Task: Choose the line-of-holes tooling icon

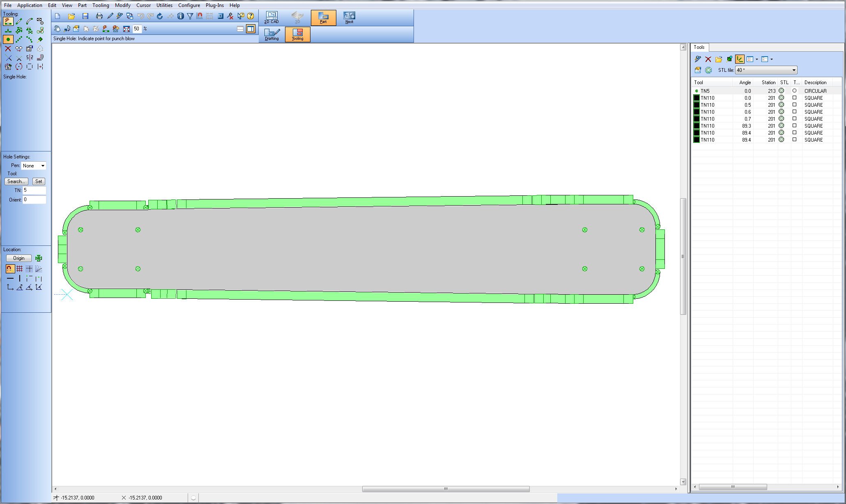Action: [x=19, y=39]
